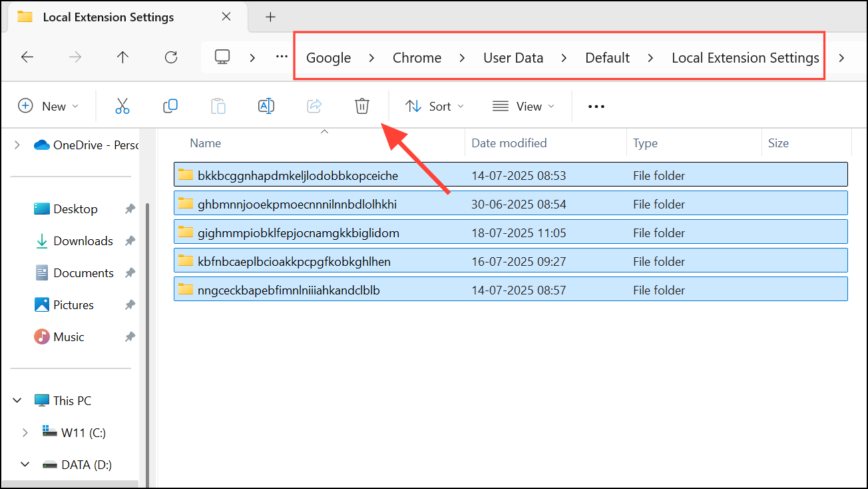Copy selected items with the Copy icon
The image size is (868, 489).
170,106
